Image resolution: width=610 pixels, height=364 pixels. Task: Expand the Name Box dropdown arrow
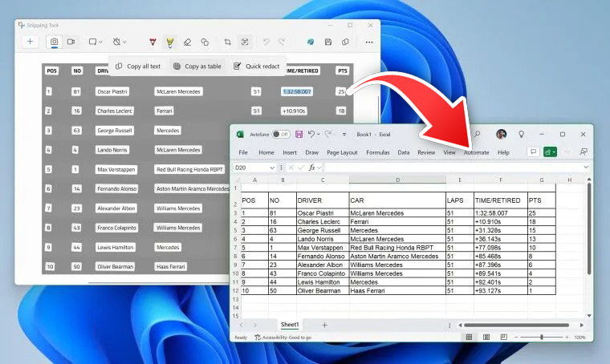pos(272,168)
